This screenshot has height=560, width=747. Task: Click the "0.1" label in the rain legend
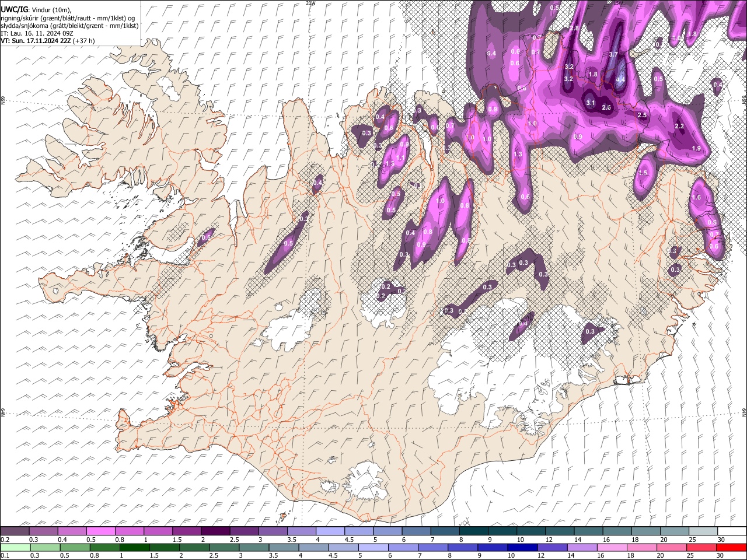(5, 555)
